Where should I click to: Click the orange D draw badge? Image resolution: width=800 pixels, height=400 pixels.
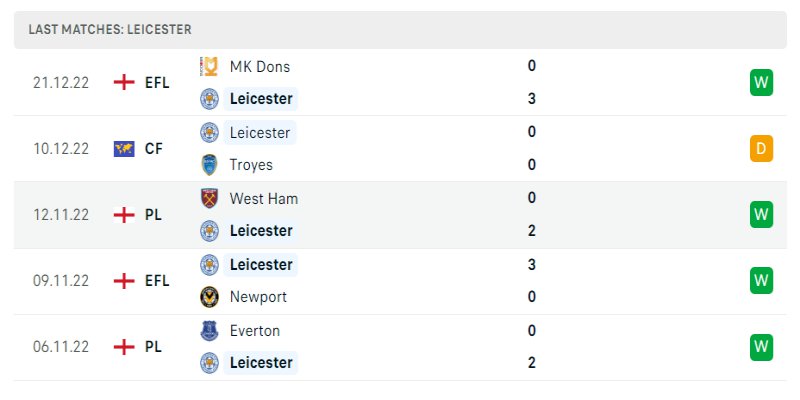pyautogui.click(x=761, y=149)
